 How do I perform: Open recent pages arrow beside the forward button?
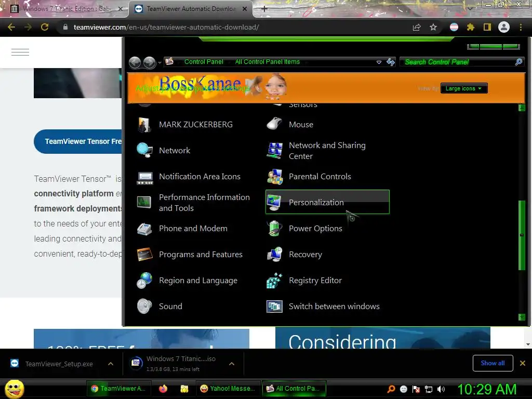[x=159, y=63]
